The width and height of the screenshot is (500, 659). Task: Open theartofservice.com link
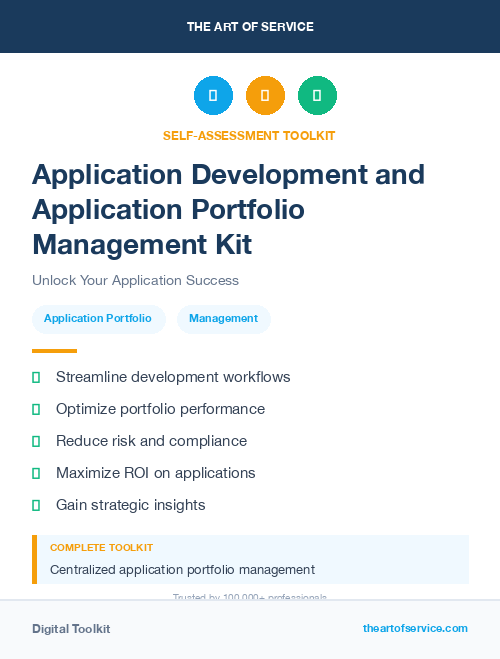(x=415, y=628)
